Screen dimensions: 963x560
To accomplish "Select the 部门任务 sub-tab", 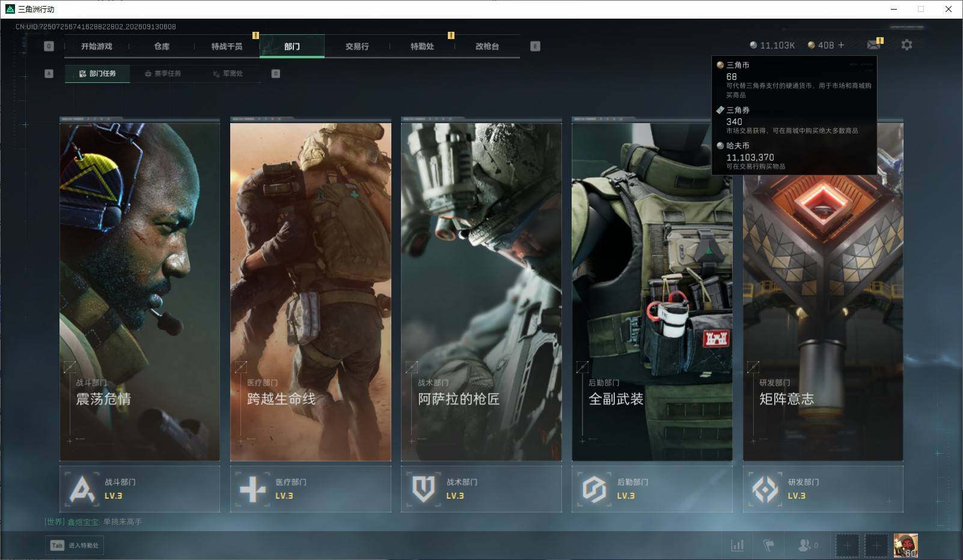I will [97, 73].
